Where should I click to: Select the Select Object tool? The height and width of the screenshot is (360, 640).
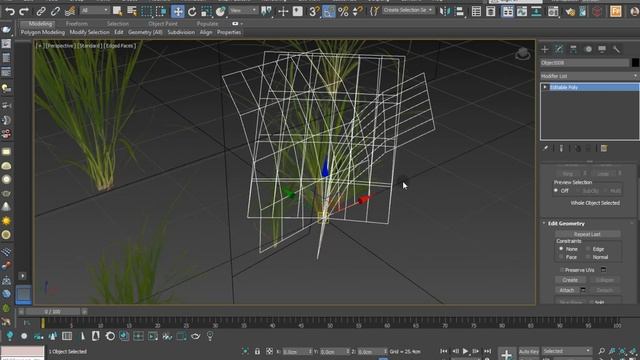tap(118, 11)
